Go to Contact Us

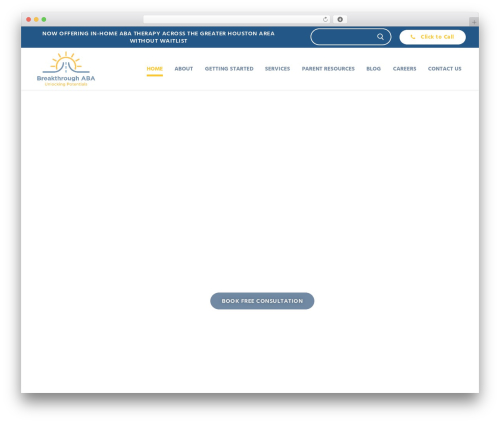click(444, 69)
